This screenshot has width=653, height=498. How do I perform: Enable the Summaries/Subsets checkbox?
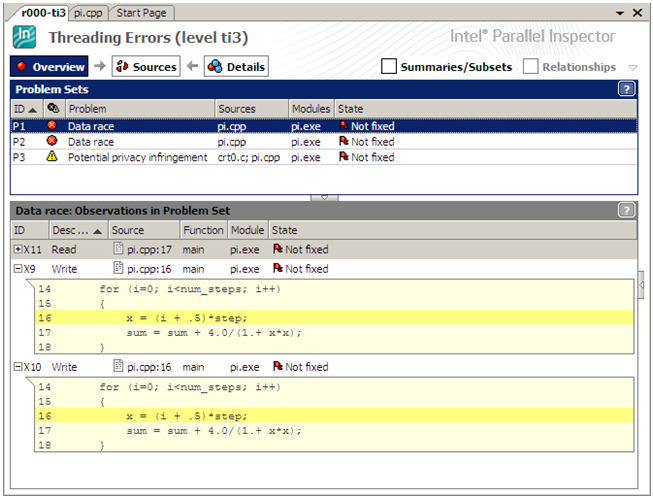coord(389,66)
